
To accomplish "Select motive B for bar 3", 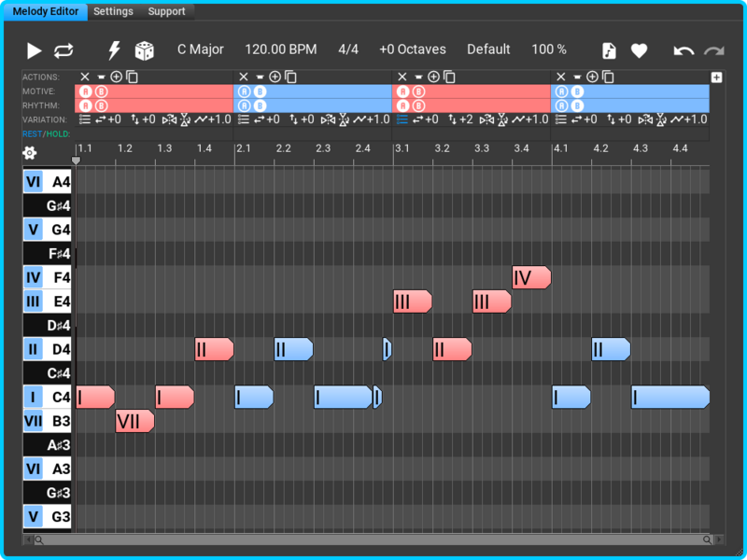I will 418,91.
